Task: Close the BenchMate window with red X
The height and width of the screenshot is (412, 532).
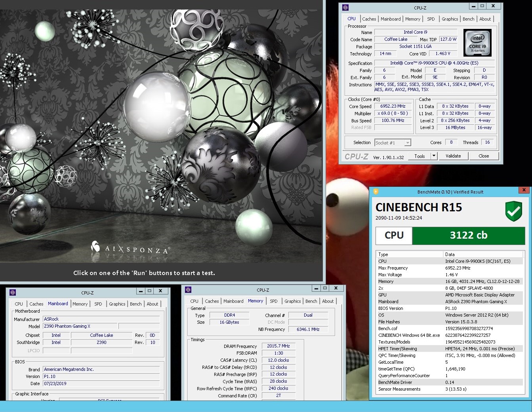Action: 524,190
